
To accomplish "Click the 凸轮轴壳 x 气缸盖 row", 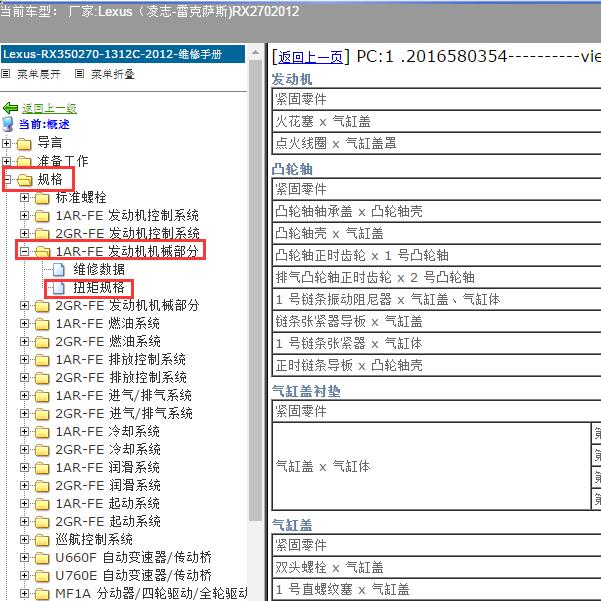I will (437, 233).
